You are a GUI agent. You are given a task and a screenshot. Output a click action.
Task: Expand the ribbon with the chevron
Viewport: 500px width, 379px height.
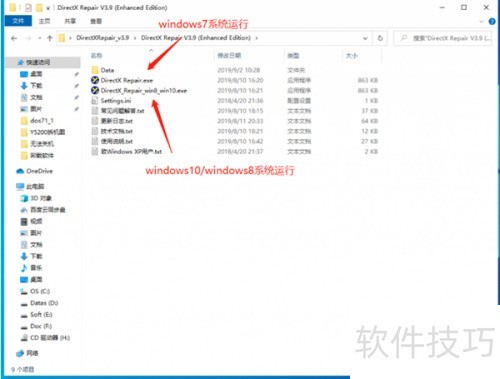[x=481, y=21]
